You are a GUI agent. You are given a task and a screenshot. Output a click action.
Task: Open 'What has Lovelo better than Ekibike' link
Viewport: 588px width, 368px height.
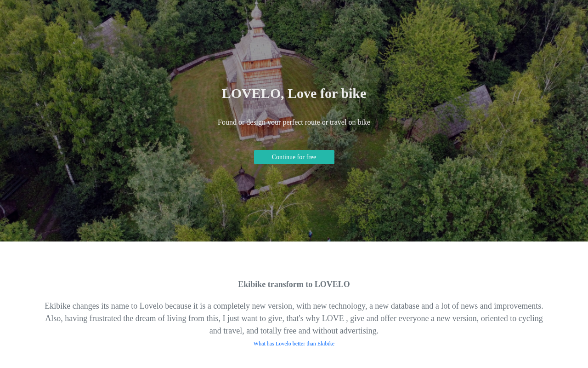(x=294, y=344)
